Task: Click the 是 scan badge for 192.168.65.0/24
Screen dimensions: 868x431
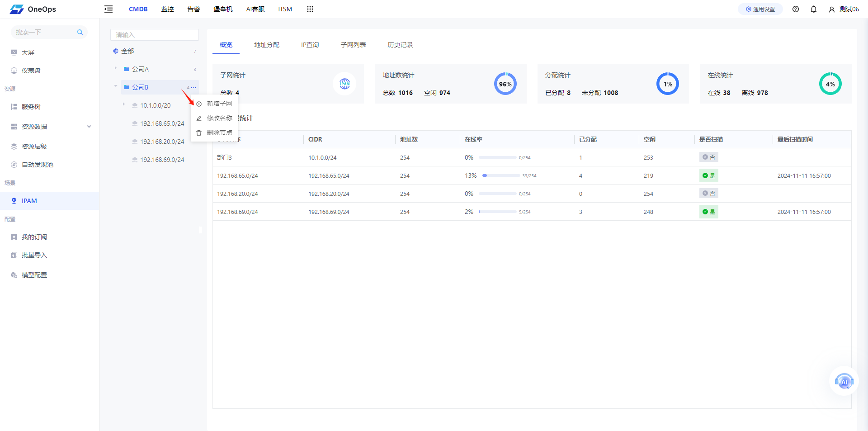Action: click(709, 175)
